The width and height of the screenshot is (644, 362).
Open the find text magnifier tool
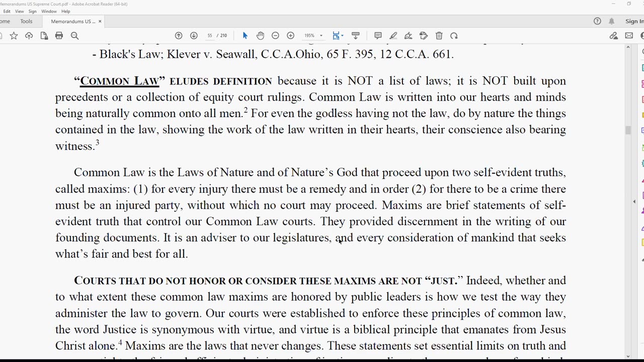pos(74,36)
